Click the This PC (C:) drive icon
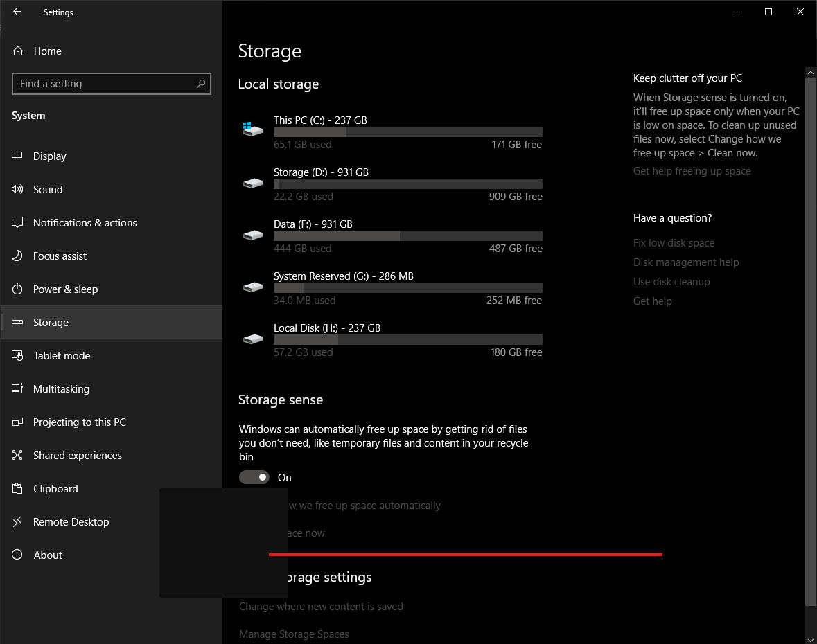Screen dimensions: 817x644 coord(252,129)
